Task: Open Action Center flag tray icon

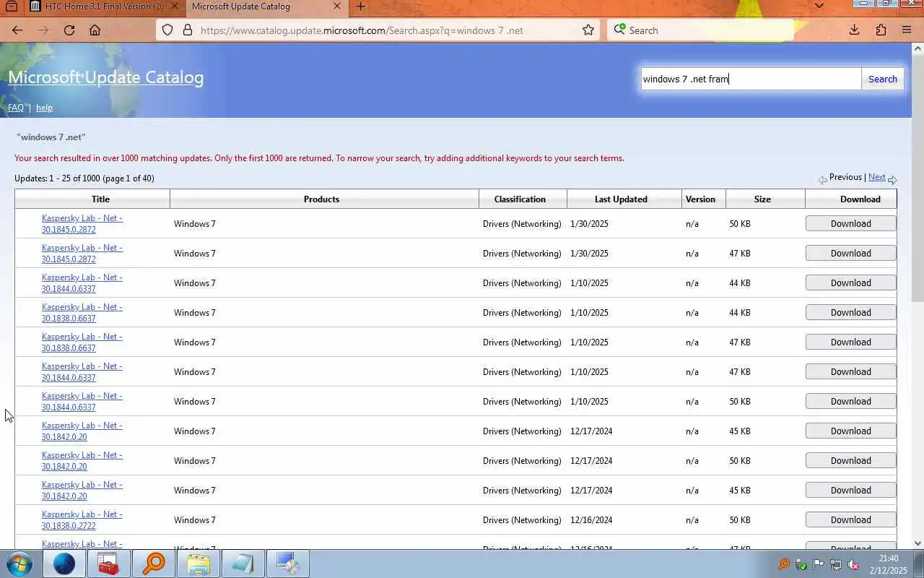Action: click(818, 564)
